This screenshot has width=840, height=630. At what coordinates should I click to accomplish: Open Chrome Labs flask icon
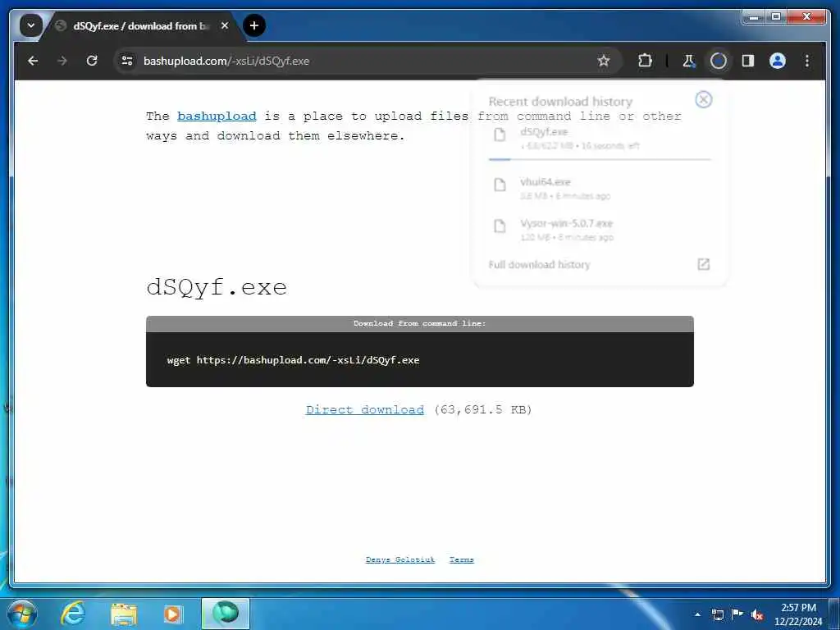click(689, 61)
